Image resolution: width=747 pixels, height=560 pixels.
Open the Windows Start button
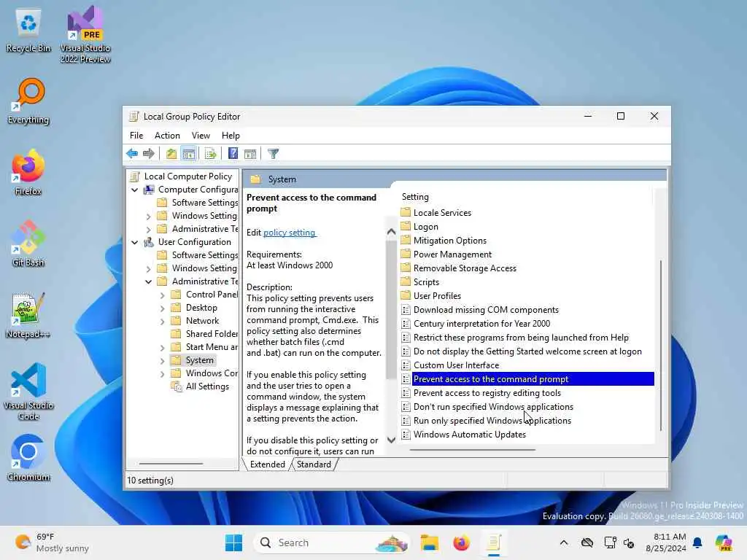[233, 542]
